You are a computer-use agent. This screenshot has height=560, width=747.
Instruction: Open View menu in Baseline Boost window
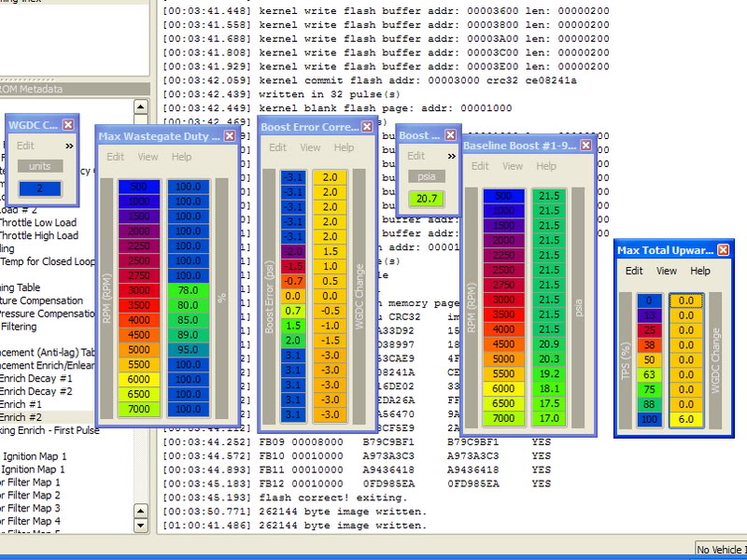[513, 166]
